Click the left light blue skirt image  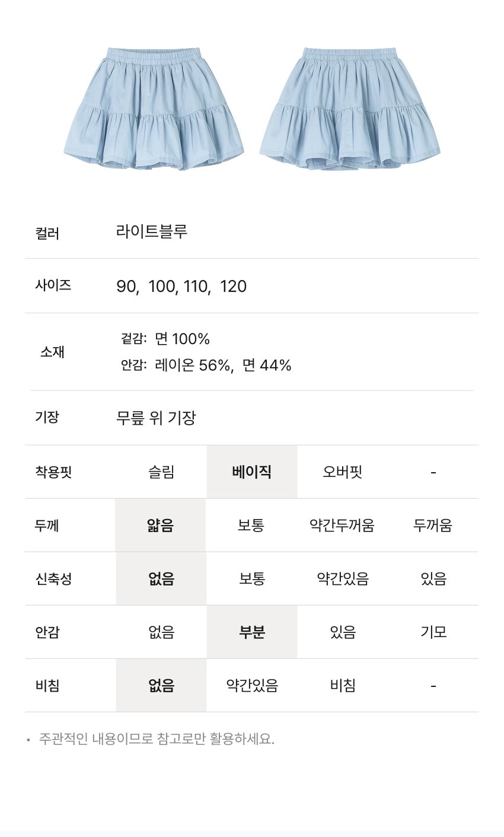[x=154, y=109]
